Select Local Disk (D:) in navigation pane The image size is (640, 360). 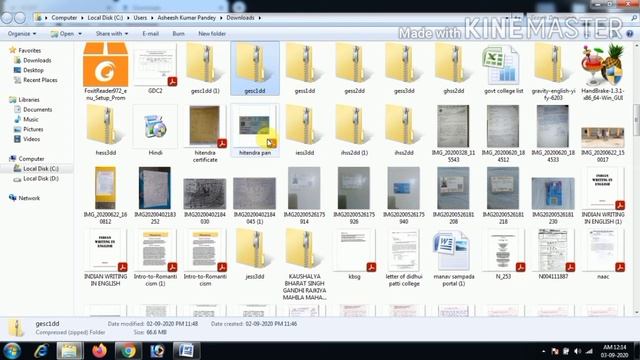(x=40, y=178)
